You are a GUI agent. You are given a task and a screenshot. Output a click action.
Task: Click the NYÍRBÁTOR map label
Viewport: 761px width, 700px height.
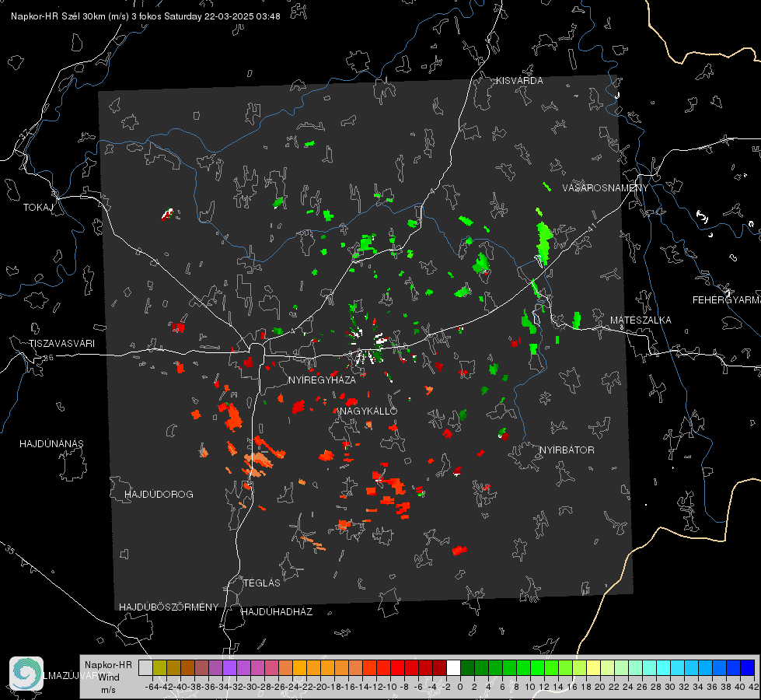click(x=567, y=450)
